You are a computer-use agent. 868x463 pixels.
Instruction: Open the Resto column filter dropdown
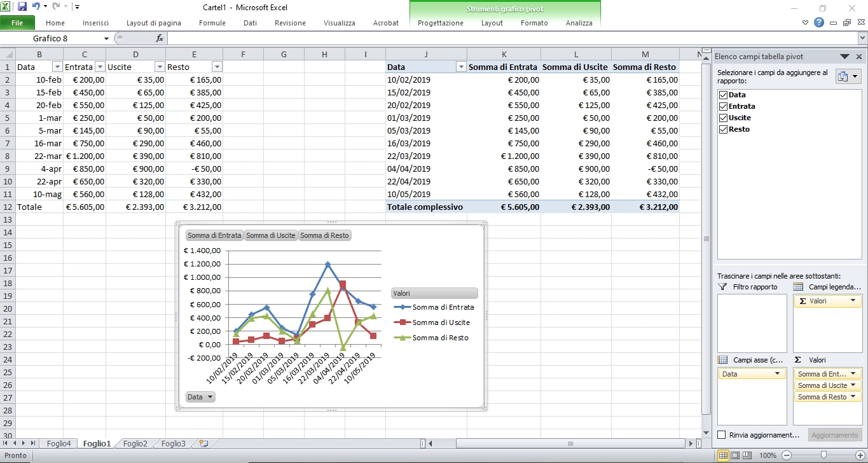tap(217, 67)
